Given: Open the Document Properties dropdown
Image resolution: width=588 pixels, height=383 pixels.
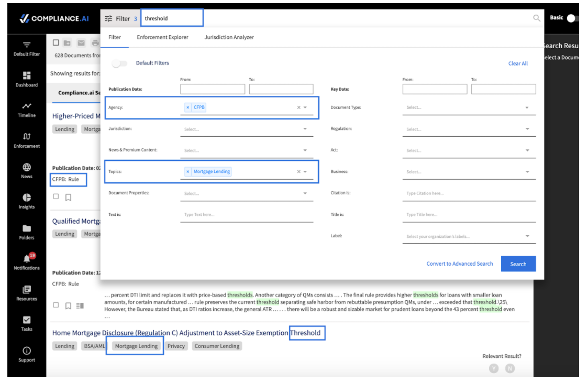Looking at the screenshot, I should click(x=247, y=193).
